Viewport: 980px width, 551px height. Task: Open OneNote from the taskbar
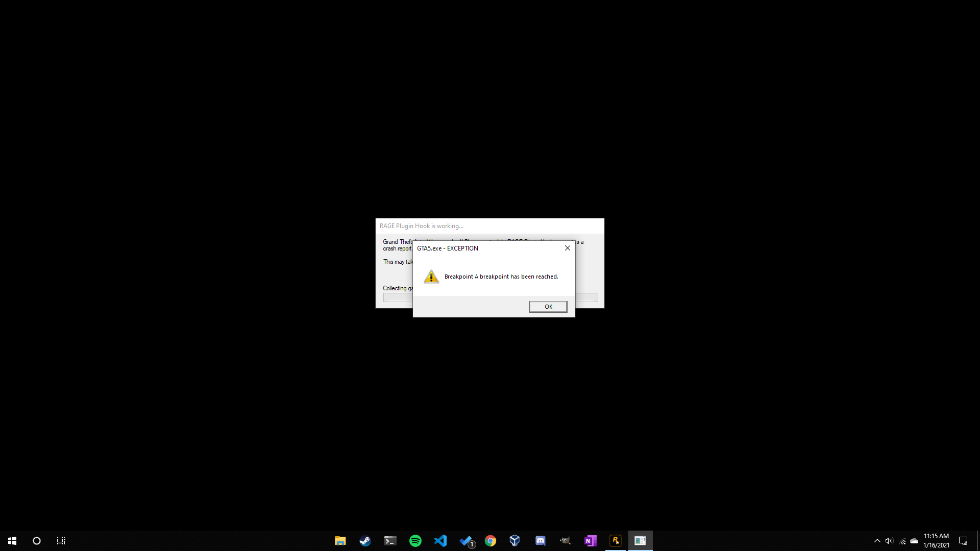[x=590, y=541]
